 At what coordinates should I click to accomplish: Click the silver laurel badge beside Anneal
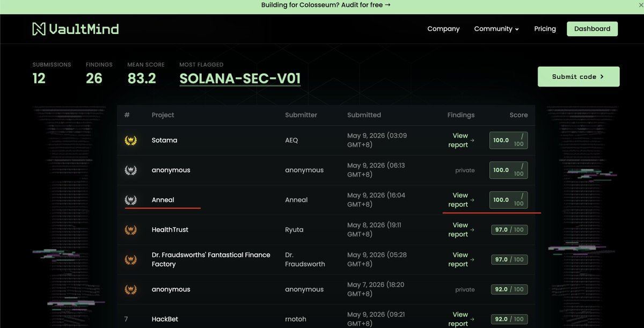[x=130, y=200]
